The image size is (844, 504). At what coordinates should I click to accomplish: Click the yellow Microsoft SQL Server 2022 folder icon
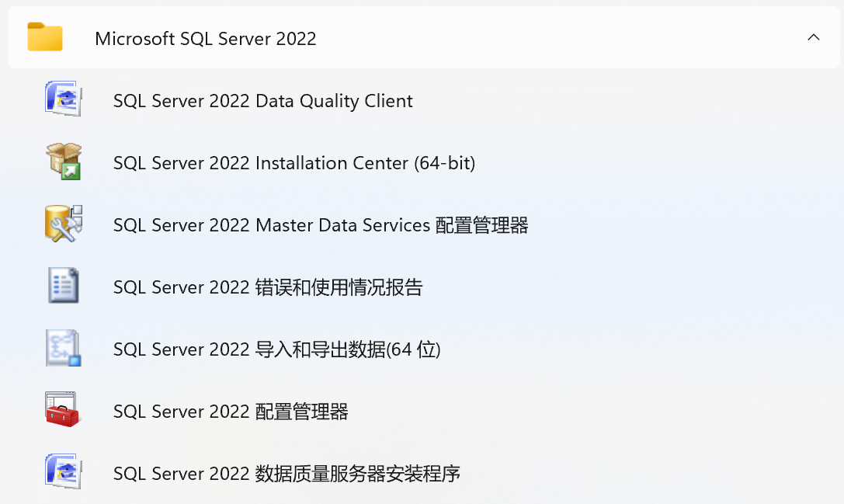(x=44, y=36)
